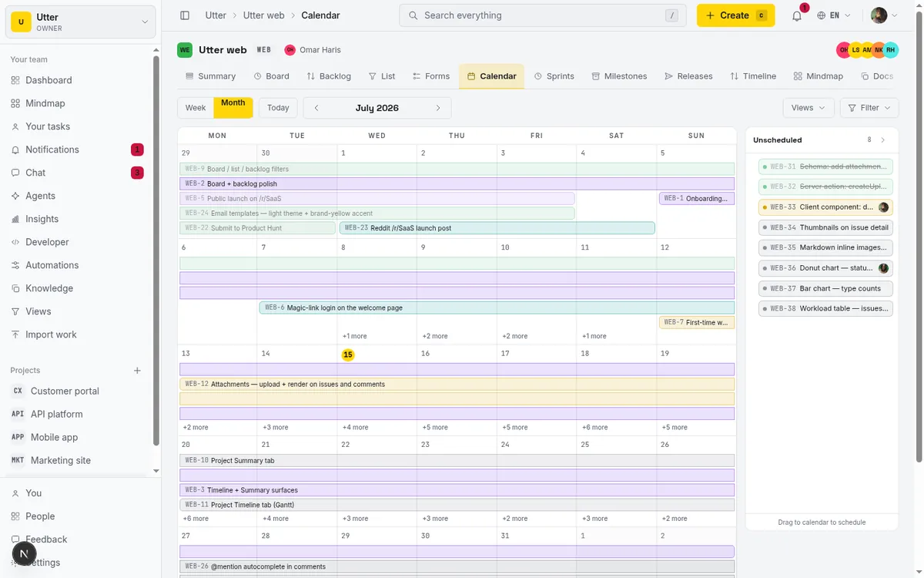Image resolution: width=924 pixels, height=578 pixels.
Task: Add a project with the plus icon
Action: tap(137, 371)
